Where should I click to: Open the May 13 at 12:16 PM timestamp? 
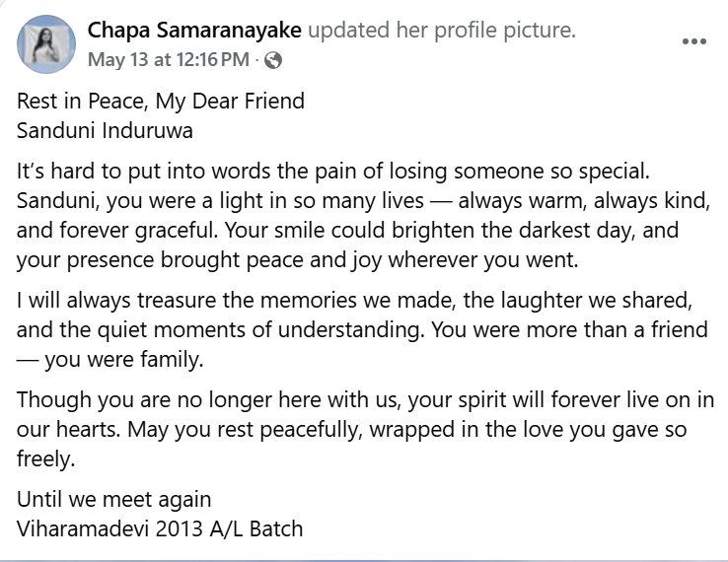169,59
